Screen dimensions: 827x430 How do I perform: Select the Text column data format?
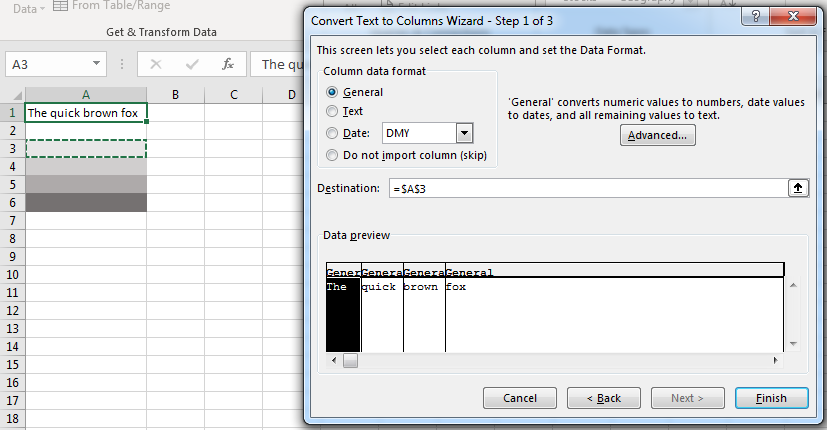tap(333, 112)
